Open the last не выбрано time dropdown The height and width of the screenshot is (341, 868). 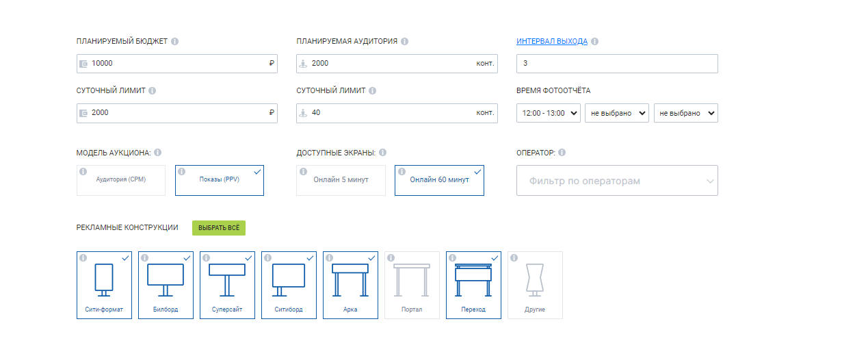[x=685, y=113]
